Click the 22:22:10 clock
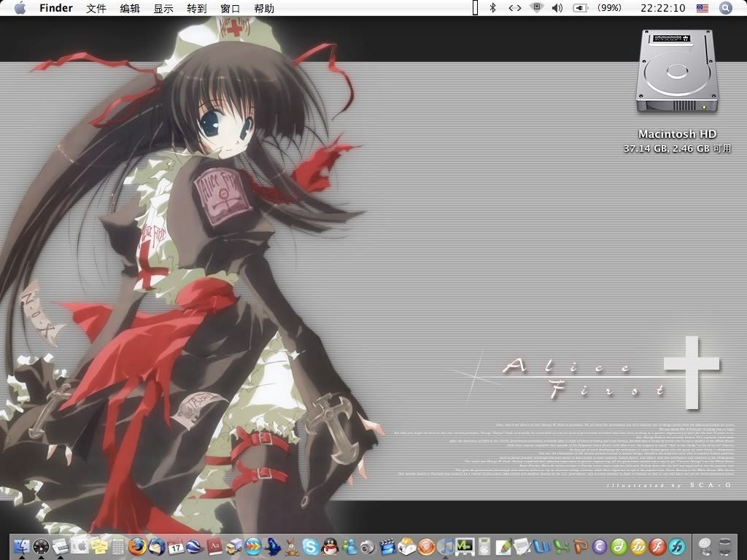 tap(662, 8)
